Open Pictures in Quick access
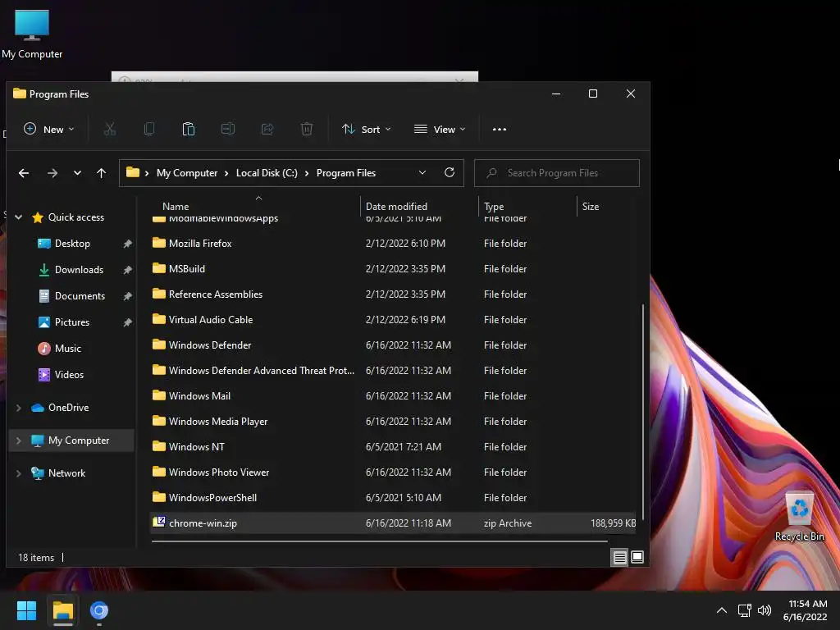The width and height of the screenshot is (840, 630). click(x=72, y=322)
